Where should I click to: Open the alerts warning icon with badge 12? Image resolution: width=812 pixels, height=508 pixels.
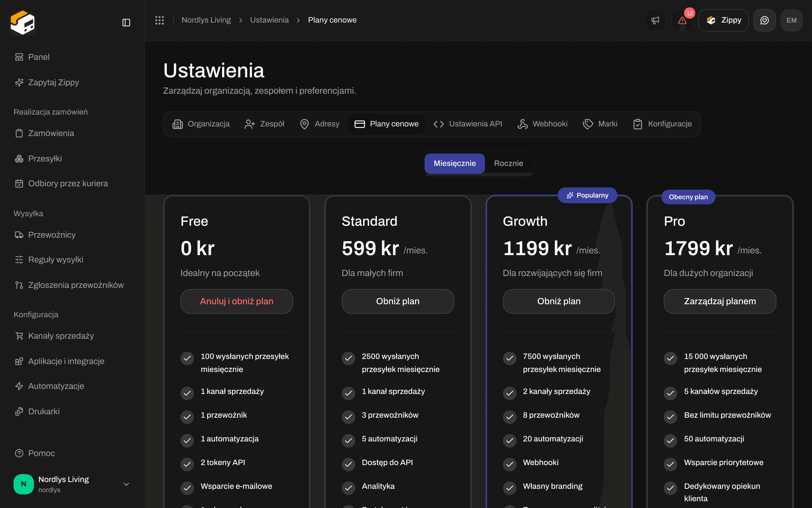pos(682,20)
